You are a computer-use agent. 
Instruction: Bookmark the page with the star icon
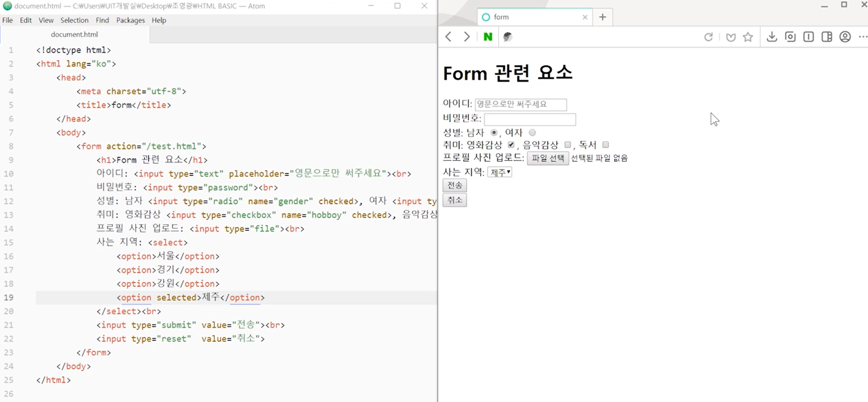click(x=748, y=37)
